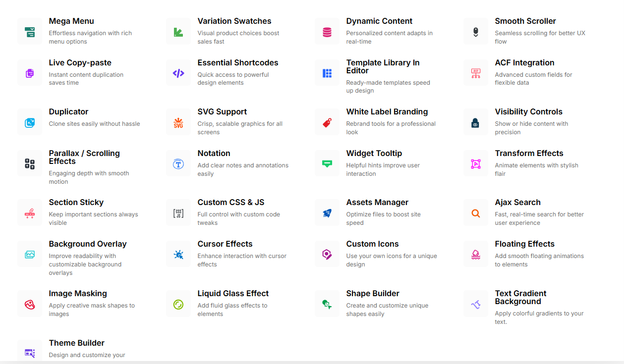Screen dimensions: 624x364
Task: Click the Dynamic Content title
Action: coord(379,21)
